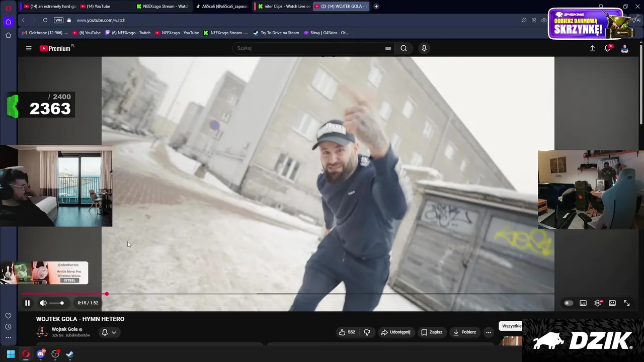
Task: Open Steam from taskbar
Action: (x=70, y=354)
